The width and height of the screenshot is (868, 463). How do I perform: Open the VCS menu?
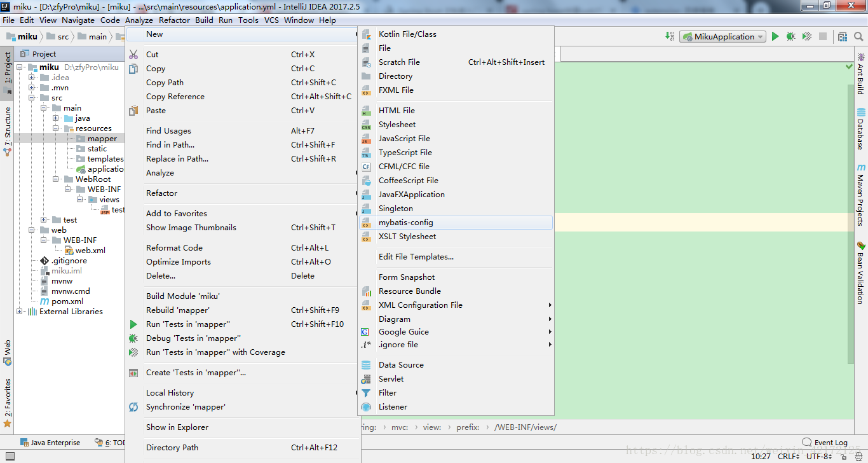(271, 20)
